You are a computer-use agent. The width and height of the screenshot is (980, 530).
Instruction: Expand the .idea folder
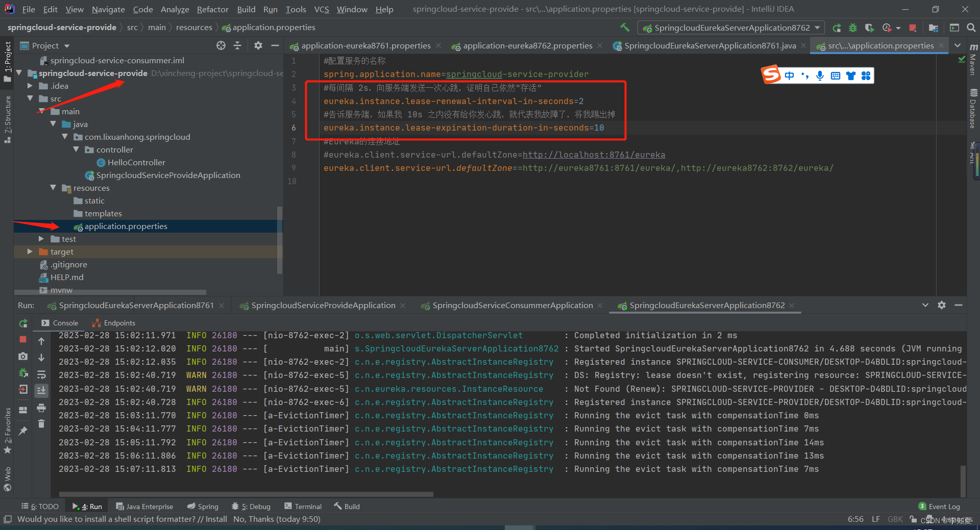coord(30,86)
